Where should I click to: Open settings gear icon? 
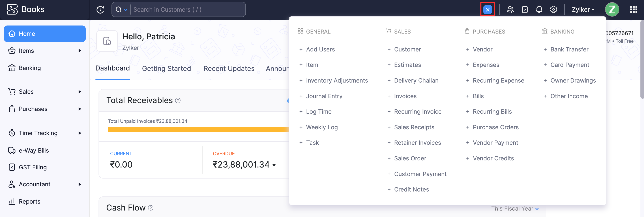click(x=553, y=9)
